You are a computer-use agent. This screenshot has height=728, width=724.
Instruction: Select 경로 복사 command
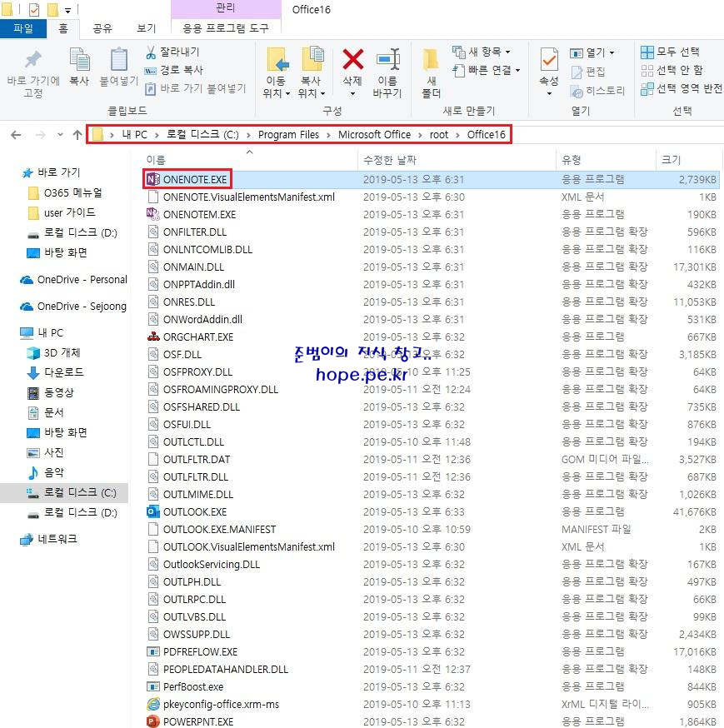173,70
